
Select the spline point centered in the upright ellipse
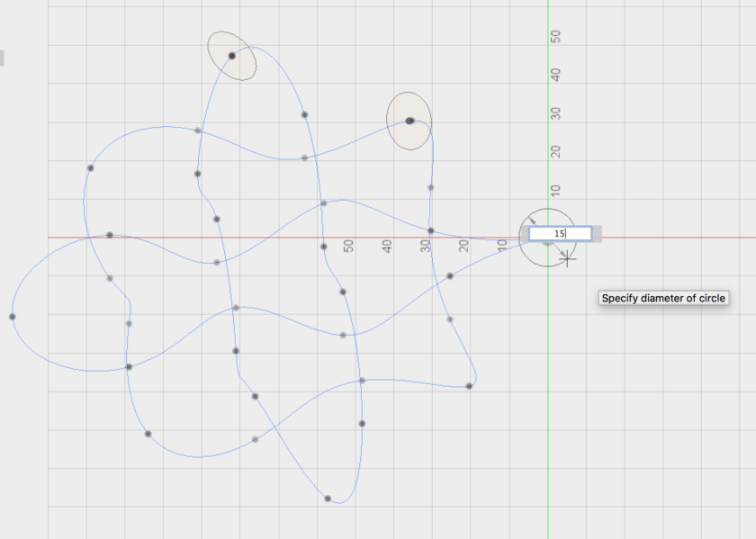(409, 121)
